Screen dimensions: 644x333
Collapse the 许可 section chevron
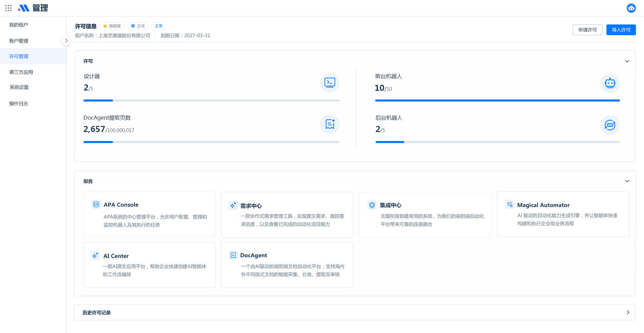[627, 61]
